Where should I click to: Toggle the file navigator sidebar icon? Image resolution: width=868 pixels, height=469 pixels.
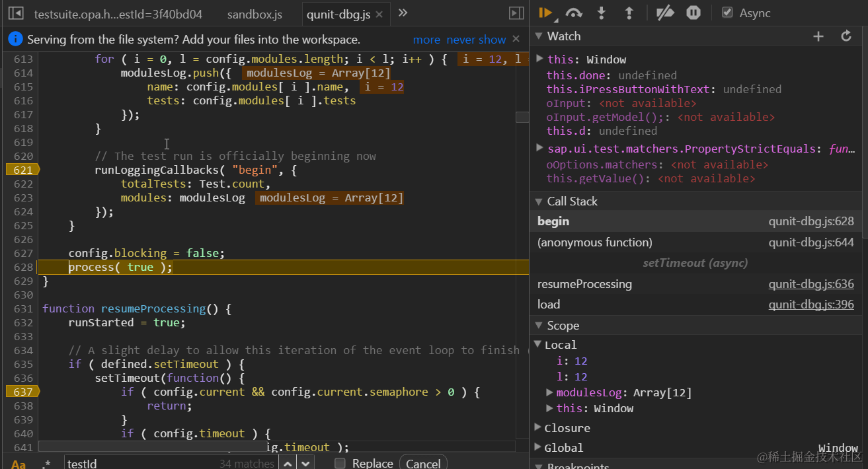tap(17, 13)
